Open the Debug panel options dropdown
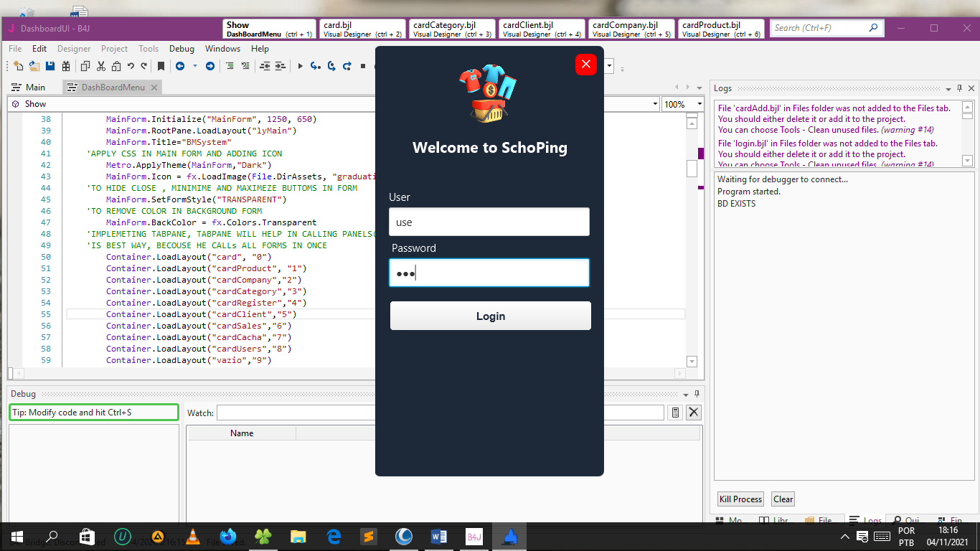Screen dimensions: 980x551 coord(685,395)
